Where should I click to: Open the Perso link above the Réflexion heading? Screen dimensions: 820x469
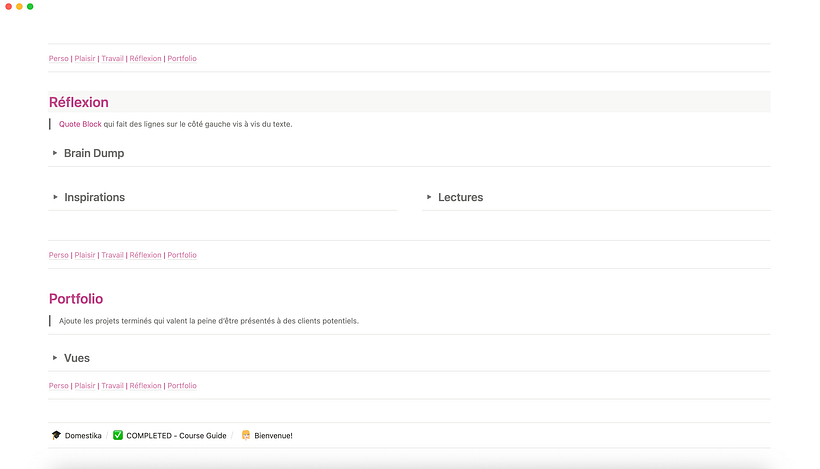(x=59, y=59)
